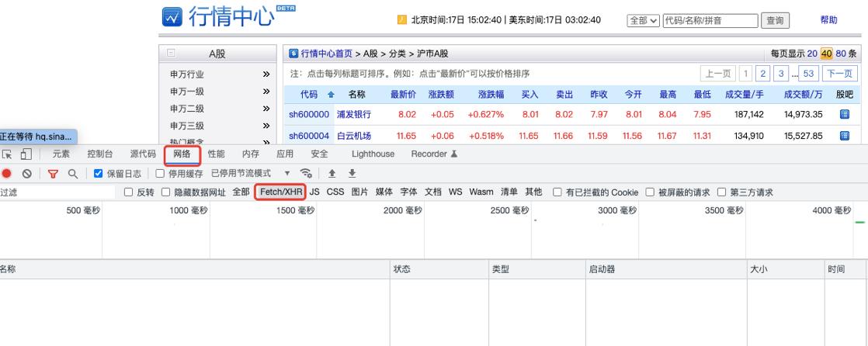Toggle the red filter funnel icon
This screenshot has width=868, height=346.
point(53,174)
